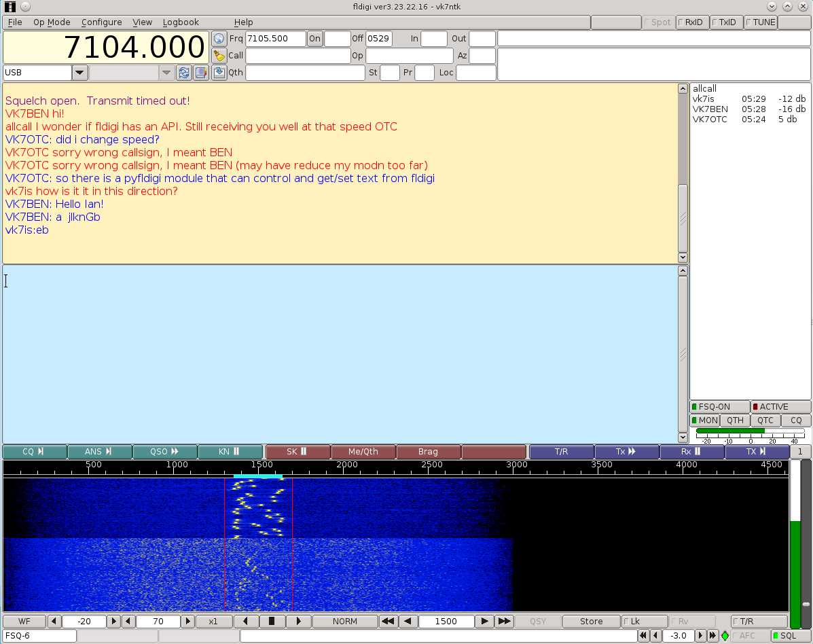Viewport: 813px width, 644px height.
Task: Click the browser icon beside refresh icon
Action: pyautogui.click(x=200, y=73)
